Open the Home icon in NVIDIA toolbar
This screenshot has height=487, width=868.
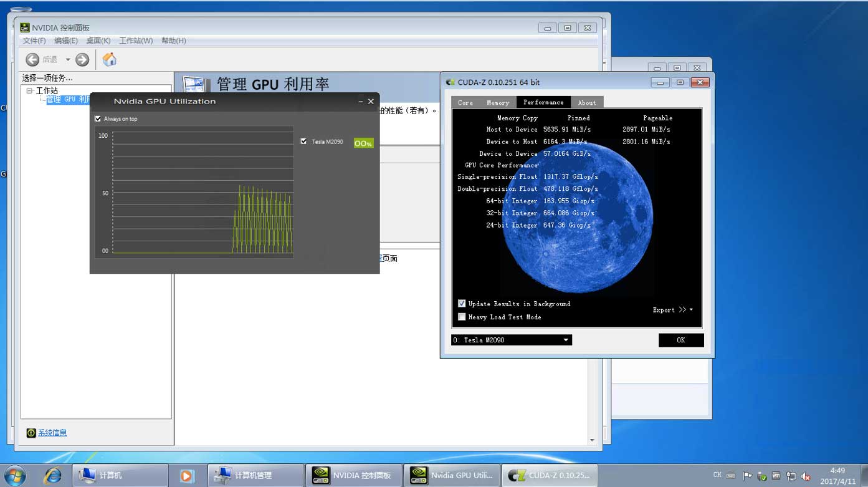click(x=109, y=59)
